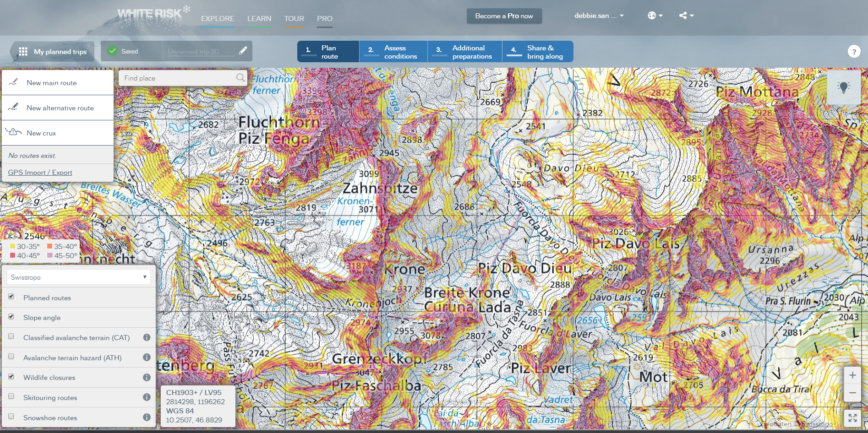Show info for Classified avalanche terrain (CAT)

(x=147, y=337)
